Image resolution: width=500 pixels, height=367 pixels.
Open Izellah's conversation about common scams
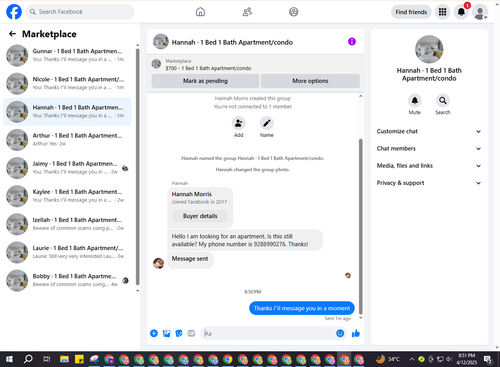click(67, 224)
